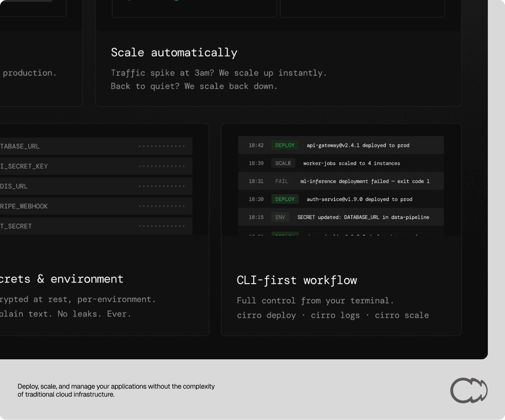Click the 18:20 timestamp in the log
505x420 pixels.
[256, 199]
